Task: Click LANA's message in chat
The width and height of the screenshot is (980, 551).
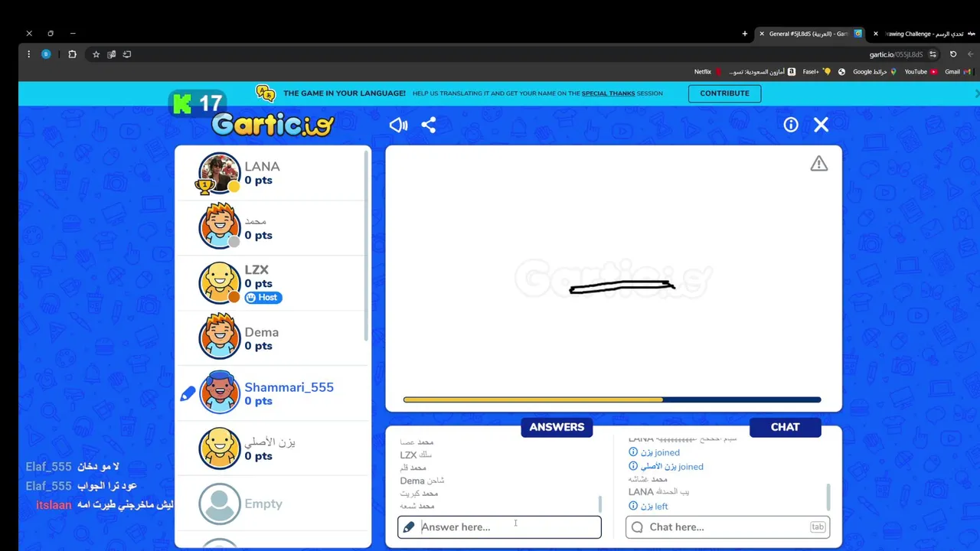Action: pyautogui.click(x=658, y=491)
